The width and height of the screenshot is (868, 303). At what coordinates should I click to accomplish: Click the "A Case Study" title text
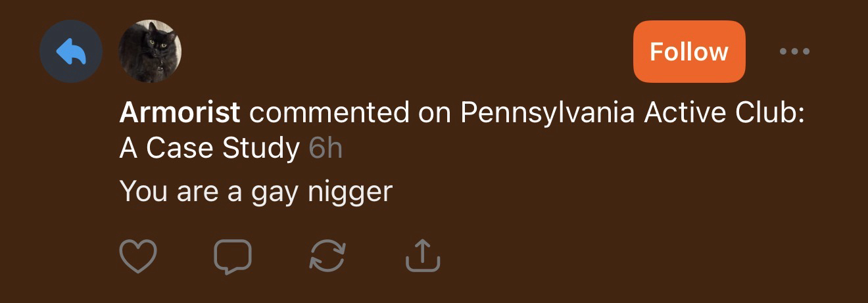pos(209,149)
